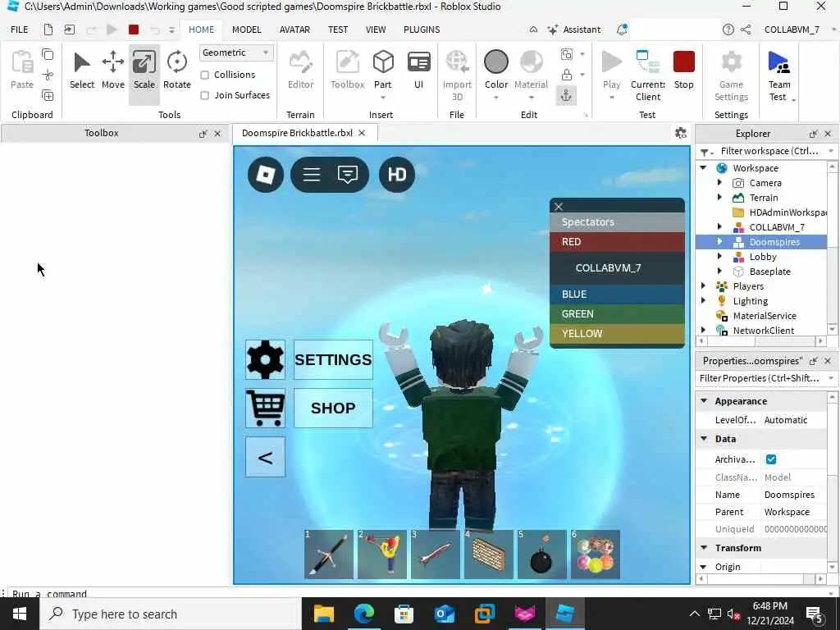Equip the slingshot in slot 2
The width and height of the screenshot is (840, 630).
click(382, 555)
